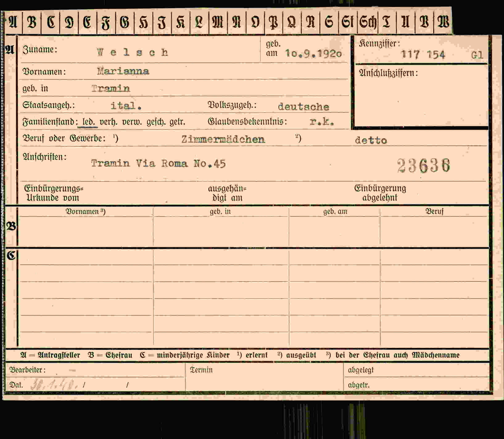This screenshot has width=504, height=439.
Task: Click the birth date "10.9.1920"
Action: click(x=313, y=54)
